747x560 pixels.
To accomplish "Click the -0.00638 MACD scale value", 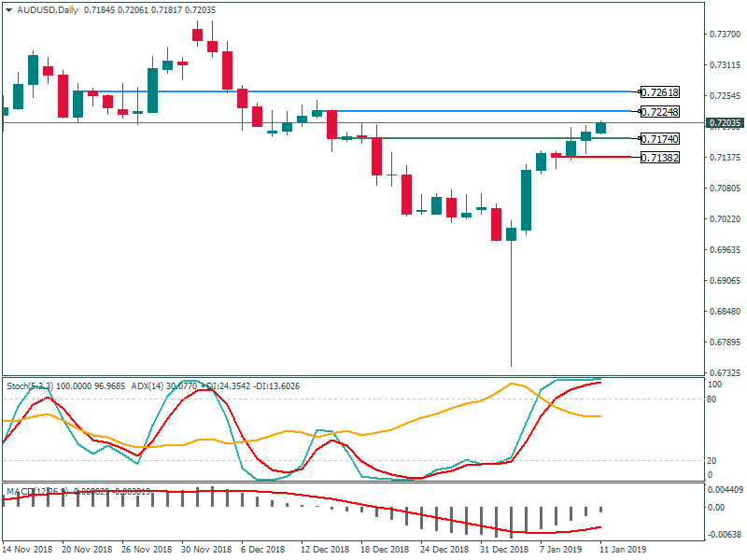I will [x=726, y=535].
